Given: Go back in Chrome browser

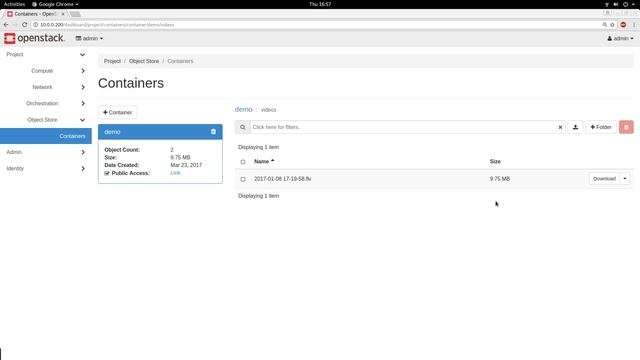Looking at the screenshot, I should 6,24.
